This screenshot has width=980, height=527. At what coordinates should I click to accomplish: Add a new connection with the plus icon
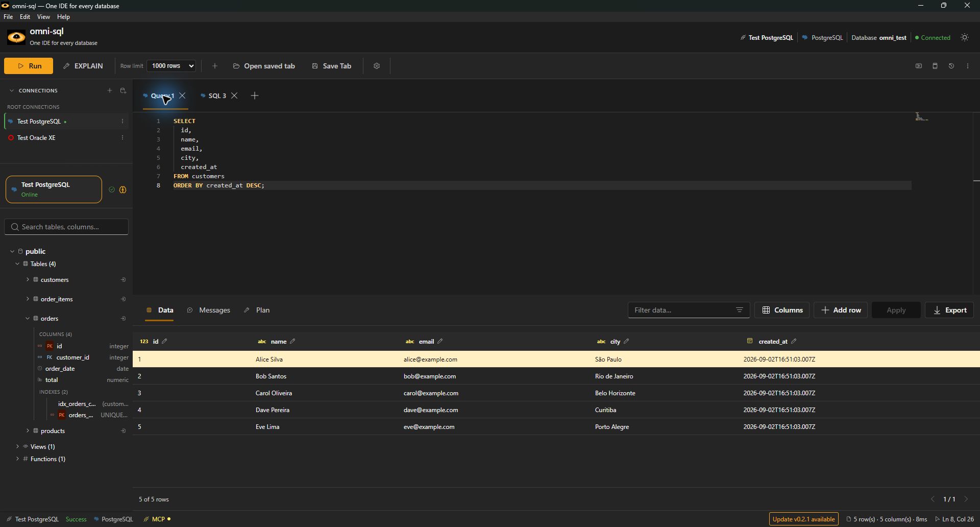(109, 90)
